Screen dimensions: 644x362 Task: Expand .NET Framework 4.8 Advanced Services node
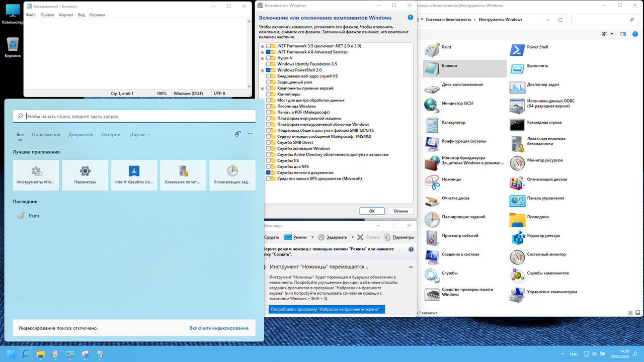(263, 52)
